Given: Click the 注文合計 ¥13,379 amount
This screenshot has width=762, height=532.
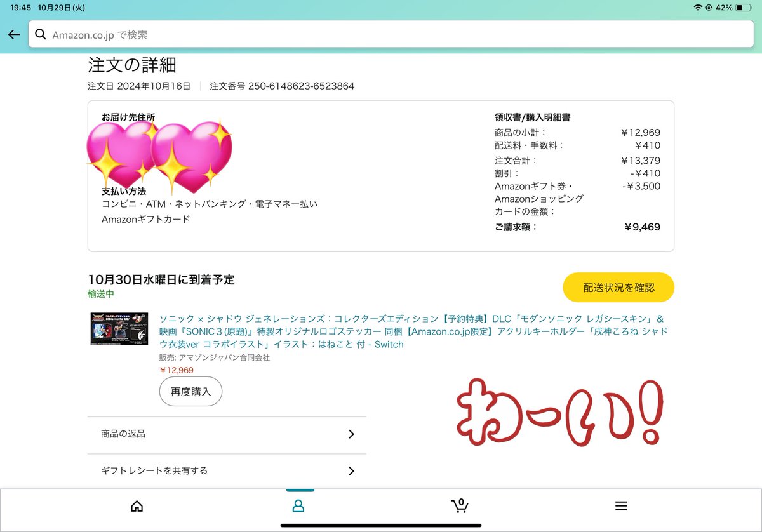Looking at the screenshot, I should coord(640,161).
